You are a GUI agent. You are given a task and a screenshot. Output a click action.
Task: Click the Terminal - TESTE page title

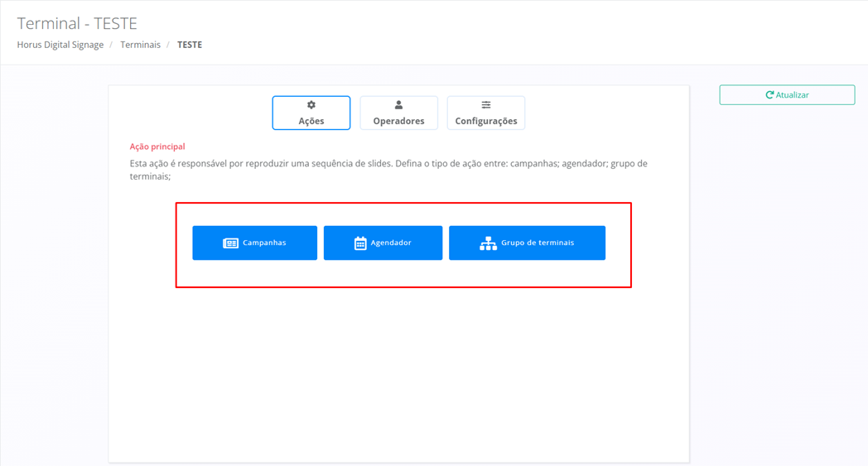(77, 23)
